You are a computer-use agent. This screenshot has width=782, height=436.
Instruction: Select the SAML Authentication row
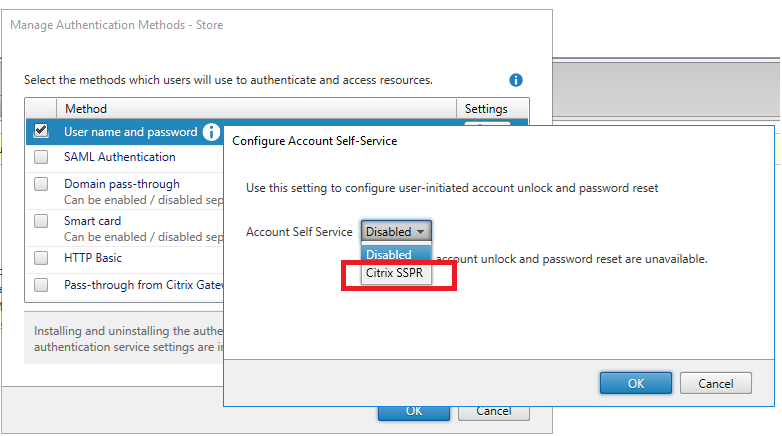tap(120, 157)
